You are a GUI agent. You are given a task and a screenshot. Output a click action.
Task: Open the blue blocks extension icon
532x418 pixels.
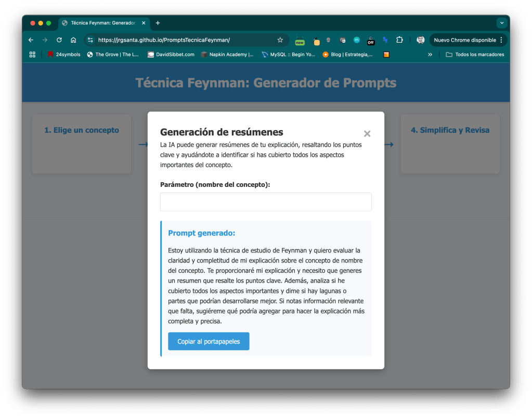[384, 40]
